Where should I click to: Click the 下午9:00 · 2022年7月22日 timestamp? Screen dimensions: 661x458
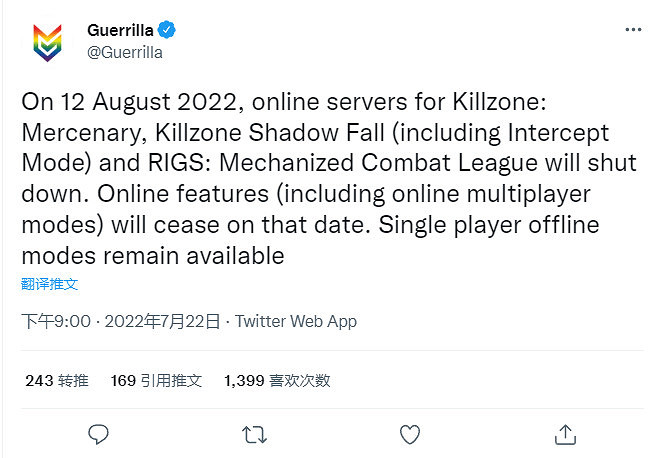point(121,321)
